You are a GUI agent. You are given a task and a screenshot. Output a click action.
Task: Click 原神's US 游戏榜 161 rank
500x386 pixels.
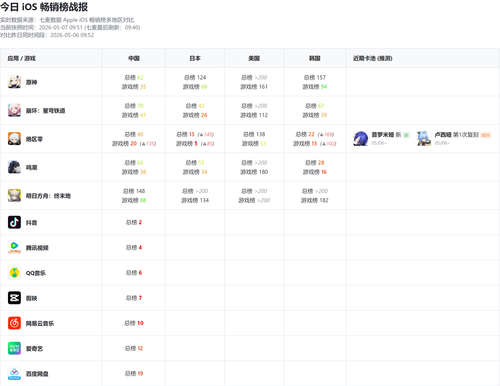(x=254, y=87)
